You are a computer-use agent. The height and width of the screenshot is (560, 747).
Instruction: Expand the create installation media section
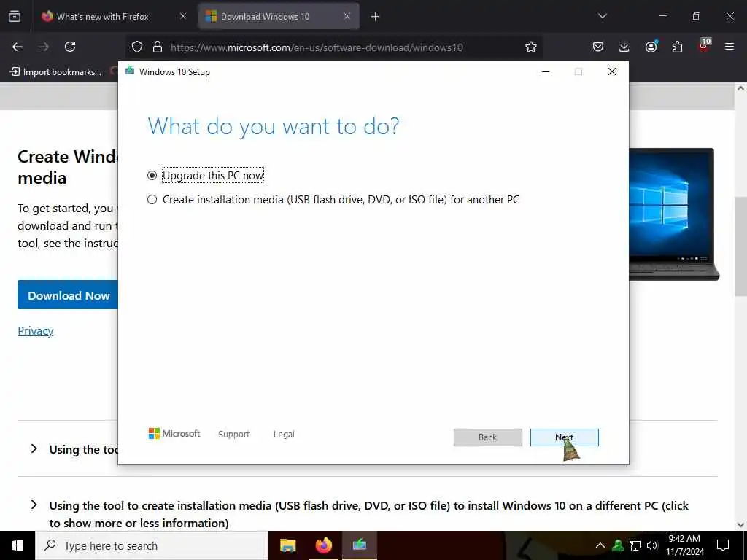click(x=34, y=505)
